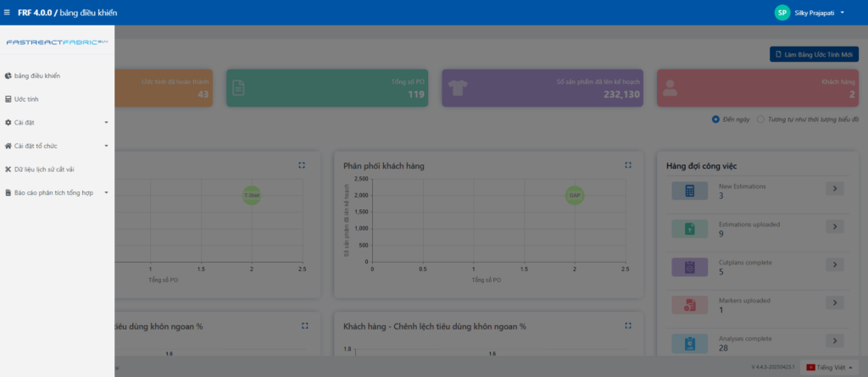Image resolution: width=868 pixels, height=377 pixels.
Task: Fullscreen the Phân phối khách hàng chart
Action: (x=628, y=165)
